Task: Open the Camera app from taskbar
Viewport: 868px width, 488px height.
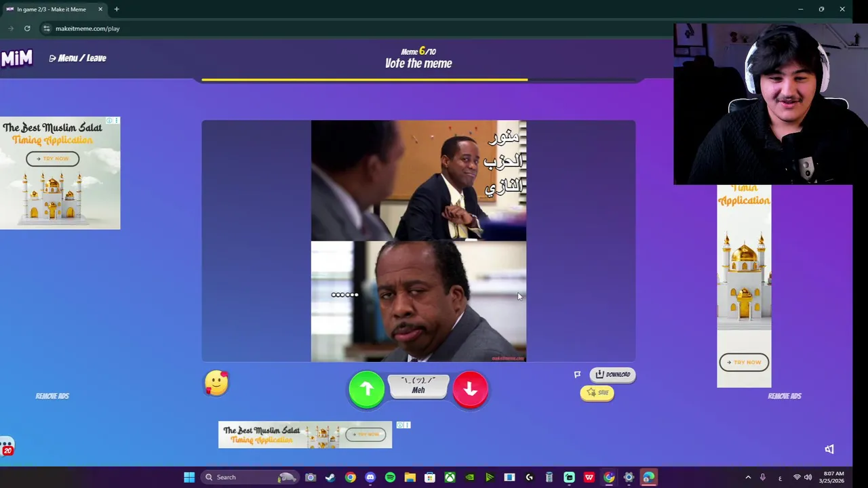Action: point(311,477)
